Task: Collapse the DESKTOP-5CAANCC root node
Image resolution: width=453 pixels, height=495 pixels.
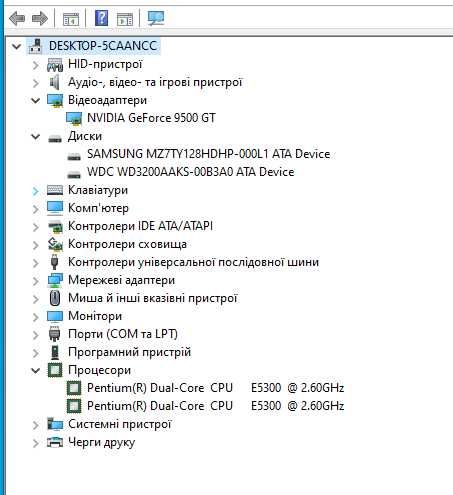Action: [x=16, y=46]
